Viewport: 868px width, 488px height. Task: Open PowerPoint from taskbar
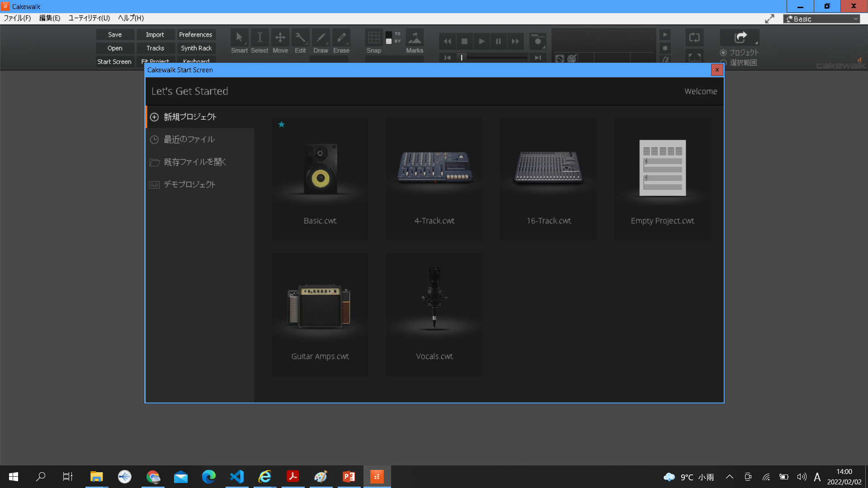click(x=349, y=477)
